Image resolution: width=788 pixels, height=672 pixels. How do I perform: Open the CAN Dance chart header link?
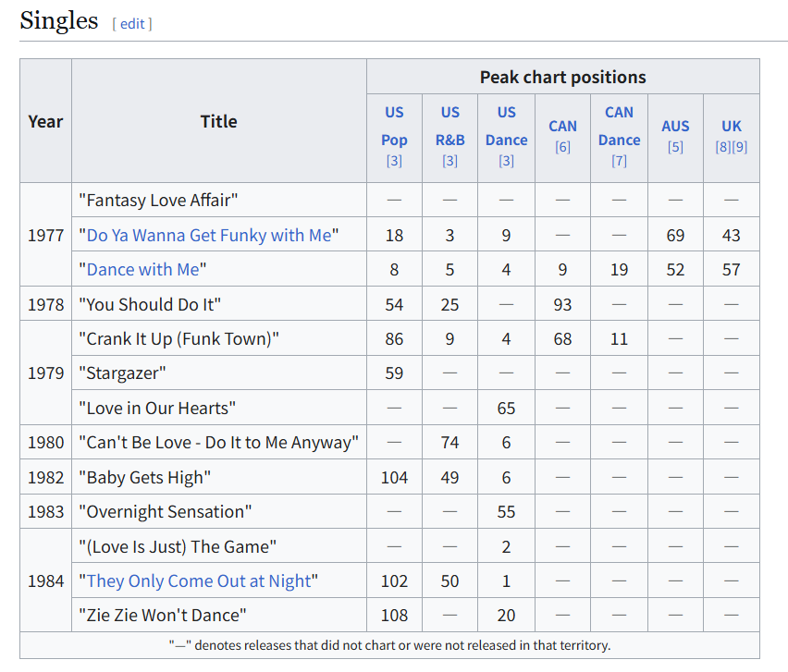coord(619,126)
